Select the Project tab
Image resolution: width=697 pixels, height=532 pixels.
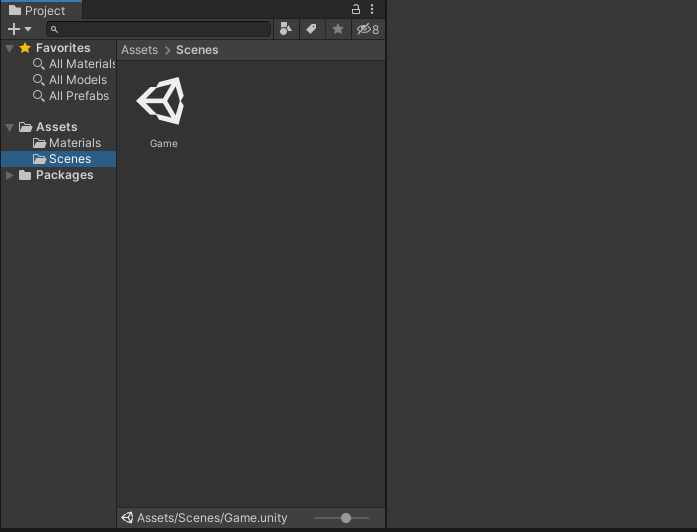41,10
